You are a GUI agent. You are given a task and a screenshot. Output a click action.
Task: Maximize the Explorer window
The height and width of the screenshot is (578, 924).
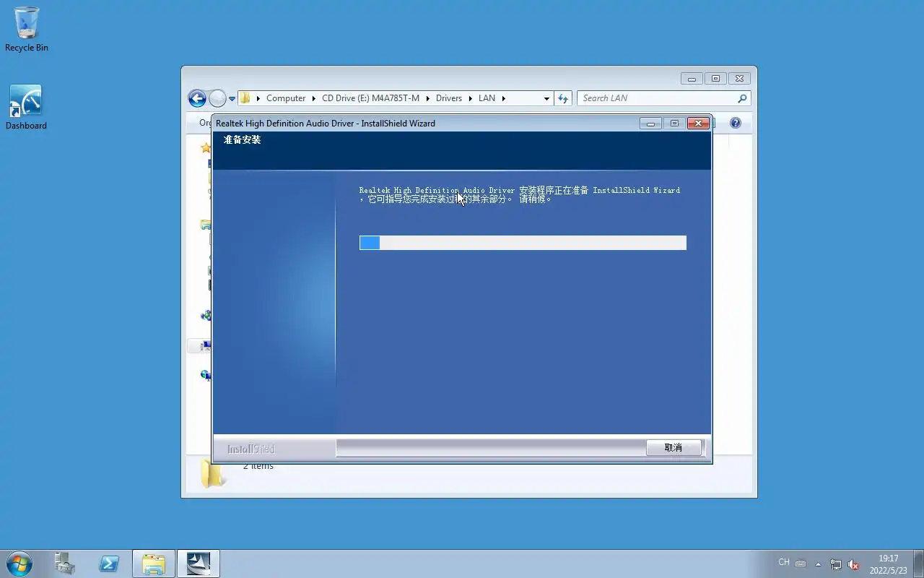click(x=715, y=79)
